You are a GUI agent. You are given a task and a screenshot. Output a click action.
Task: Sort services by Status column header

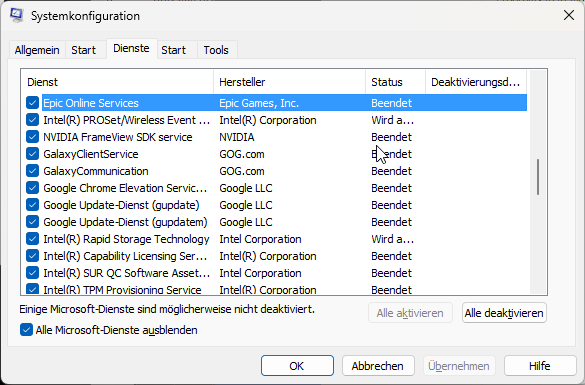(x=395, y=82)
